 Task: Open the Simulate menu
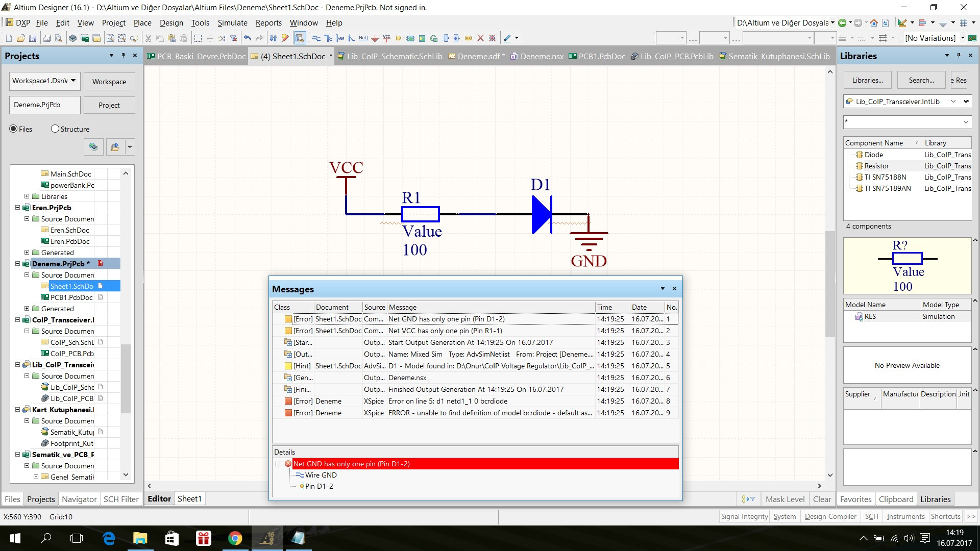pos(232,23)
